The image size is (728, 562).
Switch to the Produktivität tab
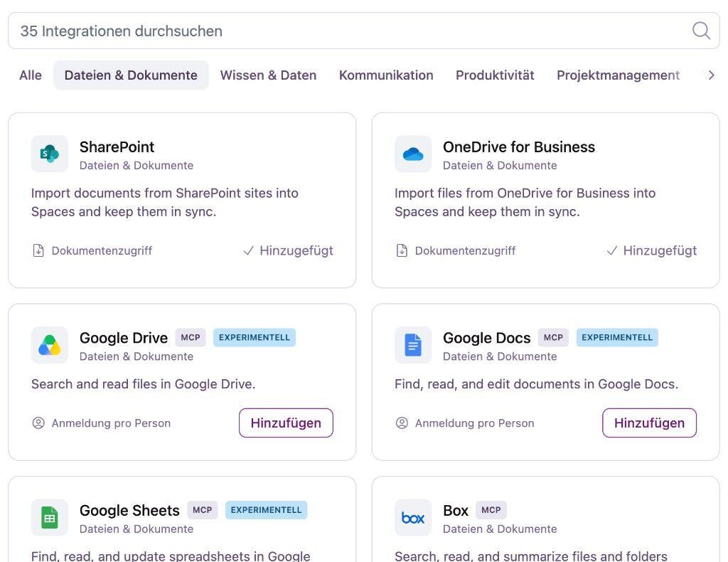click(495, 75)
